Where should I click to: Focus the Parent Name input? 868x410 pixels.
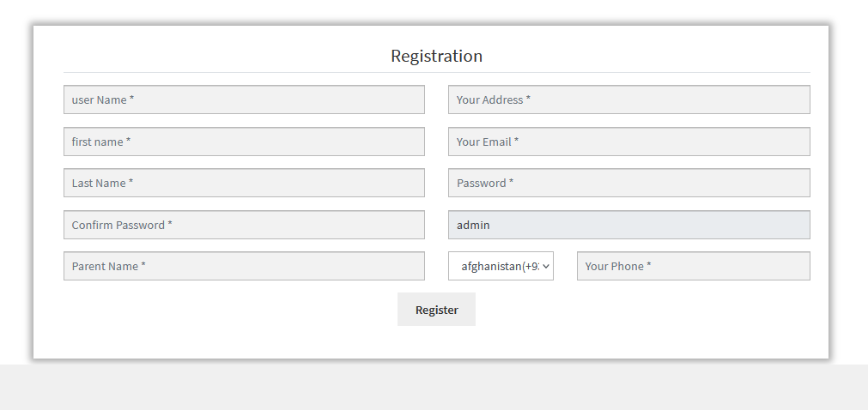tap(244, 266)
